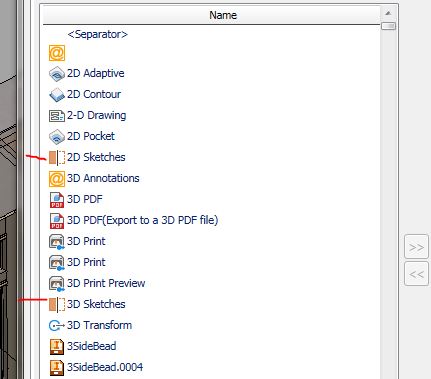This screenshot has height=379, width=431.
Task: Click the 3D Sketches icon
Action: (57, 304)
